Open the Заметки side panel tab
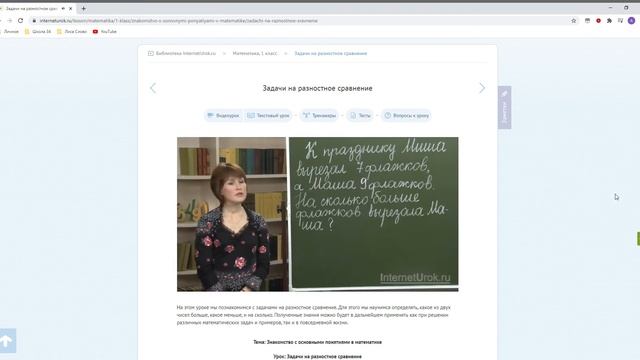Image resolution: width=640 pixels, height=360 pixels. [504, 107]
